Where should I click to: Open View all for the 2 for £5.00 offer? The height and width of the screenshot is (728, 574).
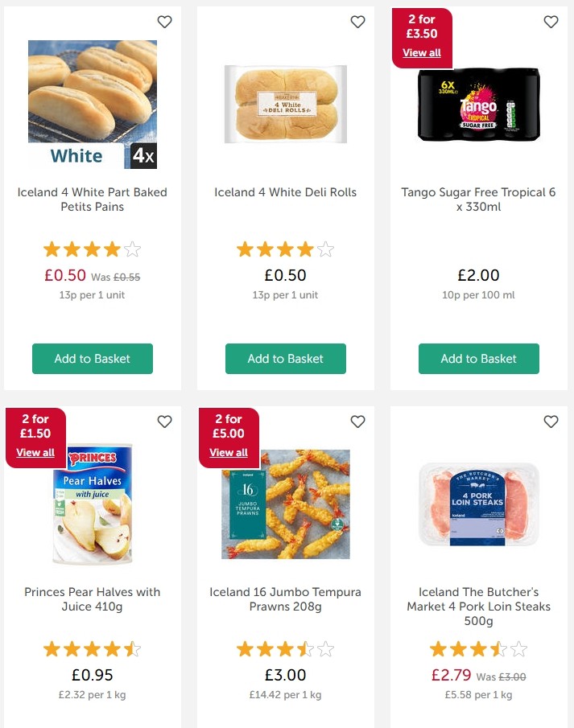point(229,453)
